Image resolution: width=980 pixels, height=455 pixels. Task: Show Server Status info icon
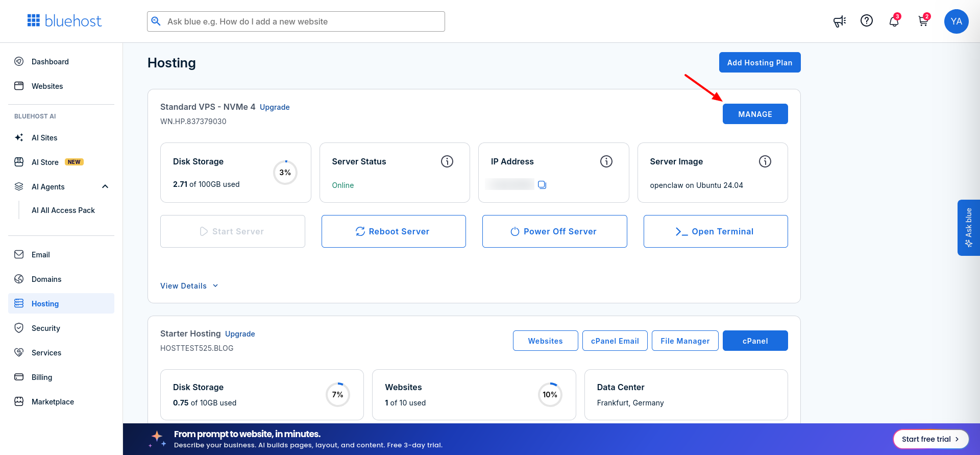pos(447,161)
